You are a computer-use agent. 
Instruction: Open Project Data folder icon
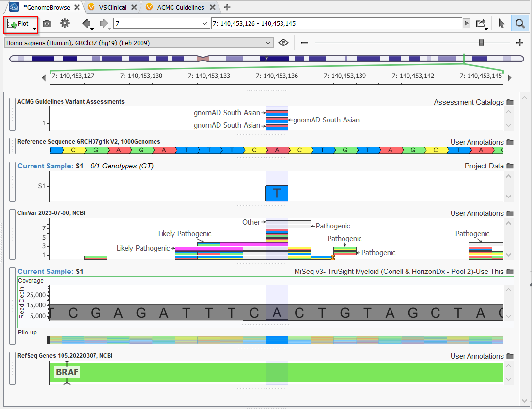[x=510, y=166]
